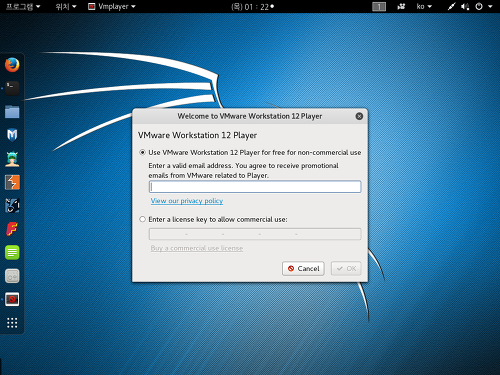Launch the Metasploit dock icon

pos(12,135)
